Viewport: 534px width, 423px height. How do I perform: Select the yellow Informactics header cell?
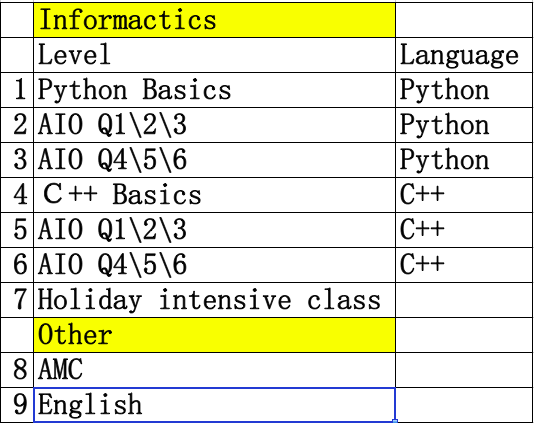(215, 20)
